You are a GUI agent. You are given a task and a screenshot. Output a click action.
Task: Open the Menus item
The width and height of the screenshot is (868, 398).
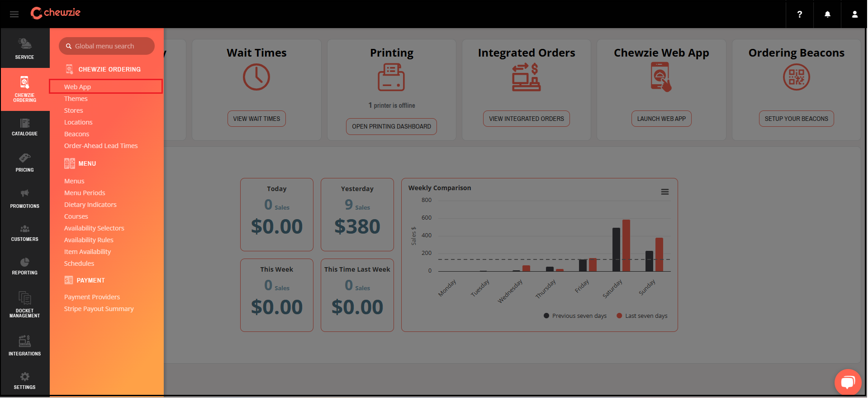pos(74,181)
